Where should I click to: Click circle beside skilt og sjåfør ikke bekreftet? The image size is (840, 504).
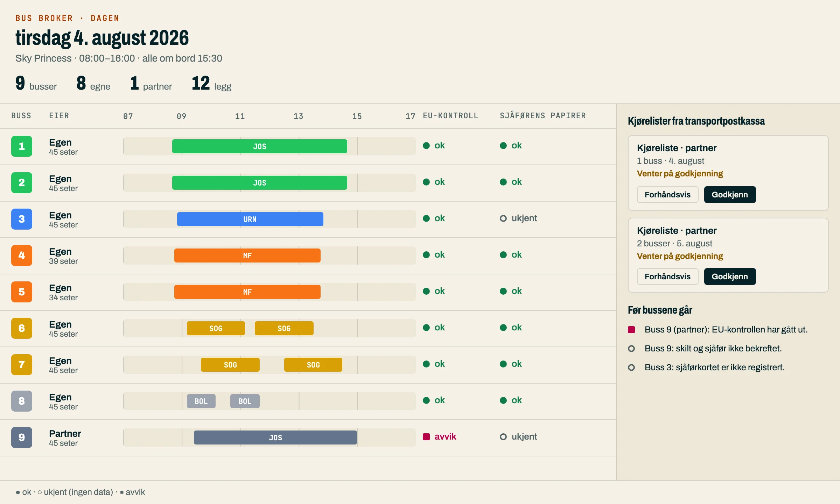631,349
